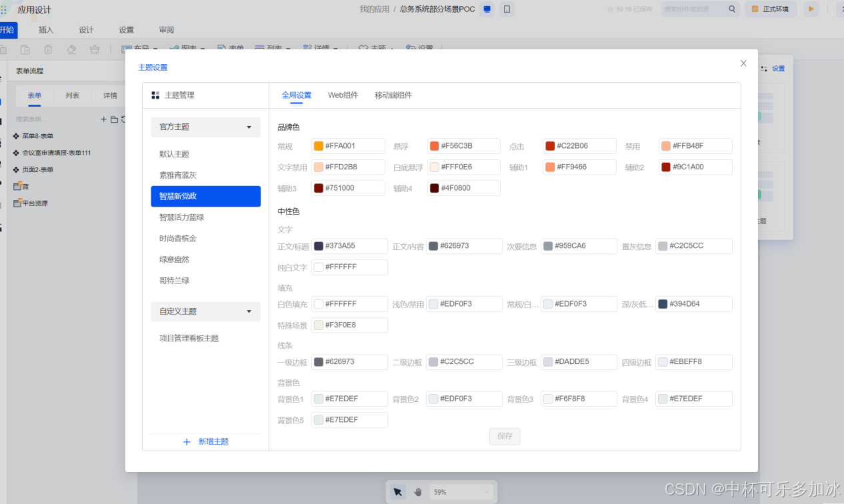Switch to the 移动端组件 tab
The width and height of the screenshot is (844, 504).
click(x=393, y=95)
